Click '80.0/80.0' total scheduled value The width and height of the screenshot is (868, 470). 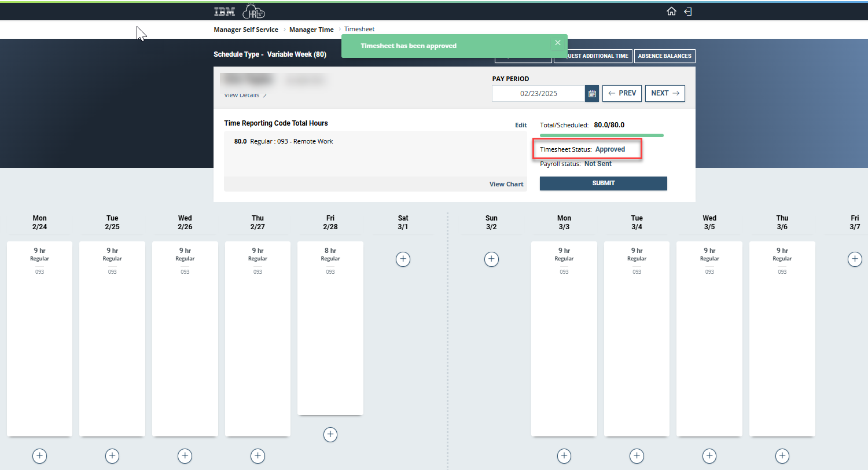pyautogui.click(x=609, y=125)
